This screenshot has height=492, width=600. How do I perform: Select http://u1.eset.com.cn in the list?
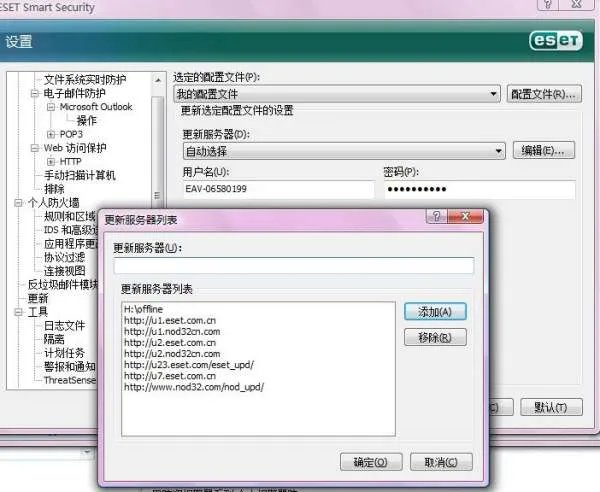pyautogui.click(x=170, y=320)
